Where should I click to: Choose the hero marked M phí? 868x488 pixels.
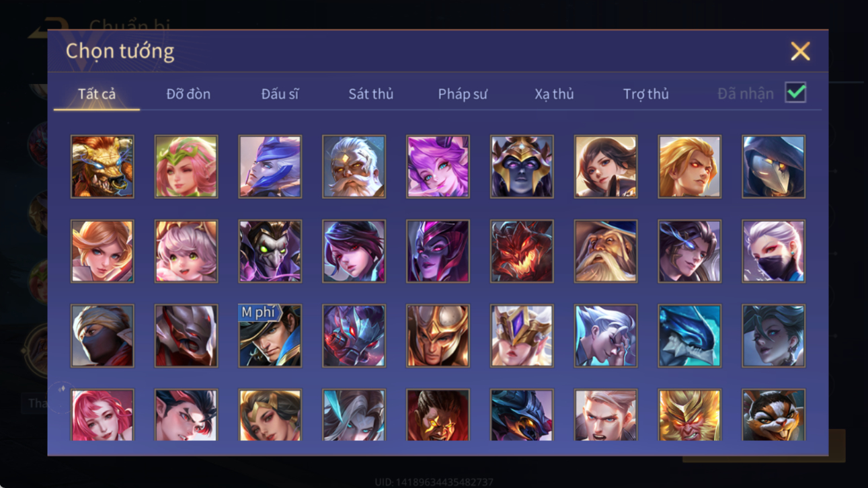pyautogui.click(x=270, y=336)
